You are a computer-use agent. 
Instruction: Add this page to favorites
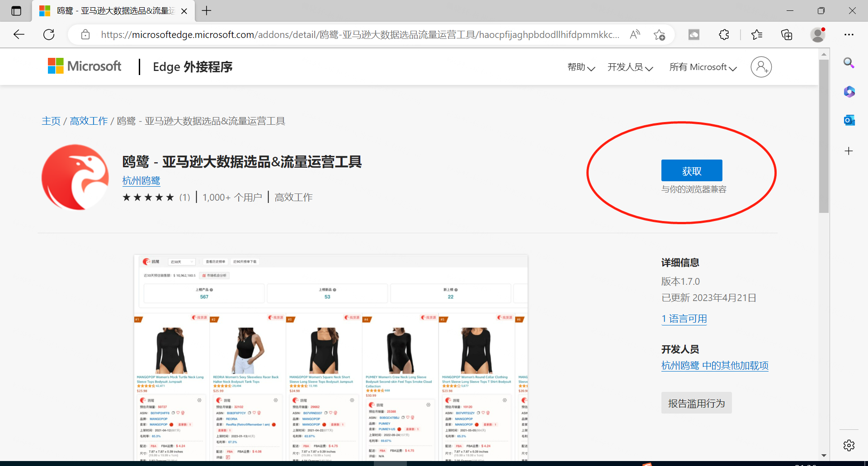(659, 35)
